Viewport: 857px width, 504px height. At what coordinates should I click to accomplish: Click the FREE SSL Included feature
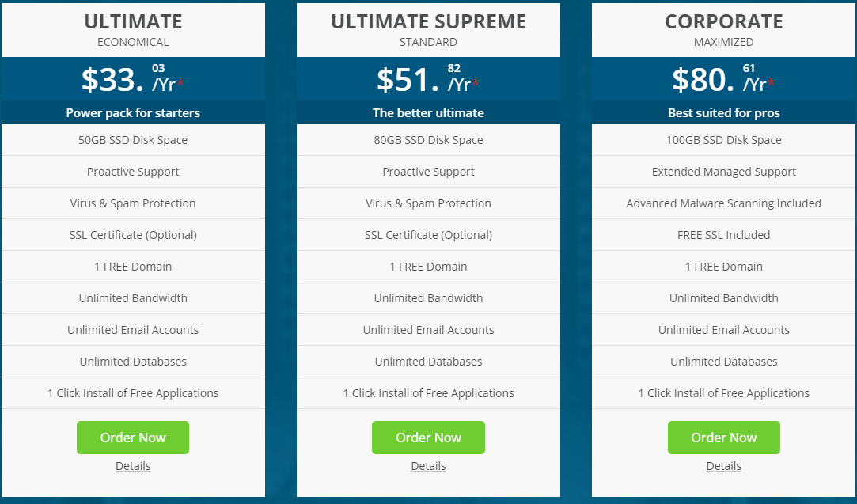click(723, 235)
